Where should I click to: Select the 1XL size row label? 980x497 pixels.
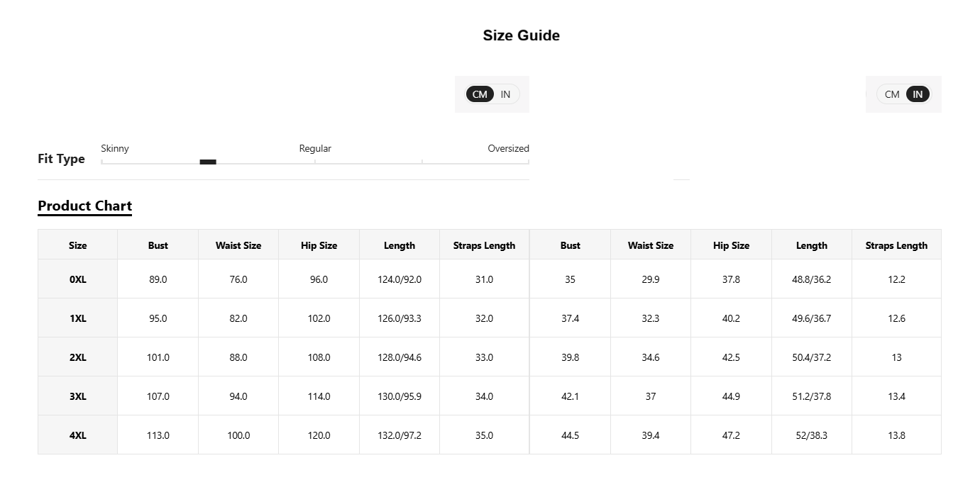(78, 318)
